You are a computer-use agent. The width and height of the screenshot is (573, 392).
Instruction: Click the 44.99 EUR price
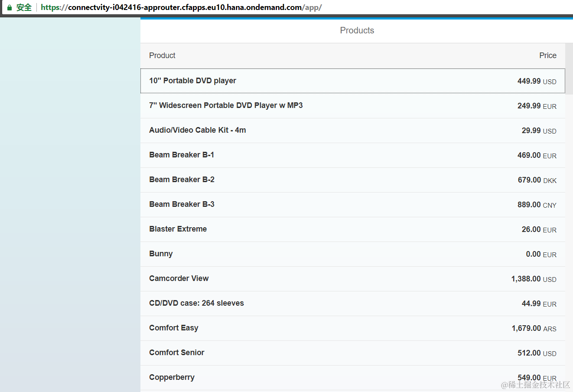point(539,304)
